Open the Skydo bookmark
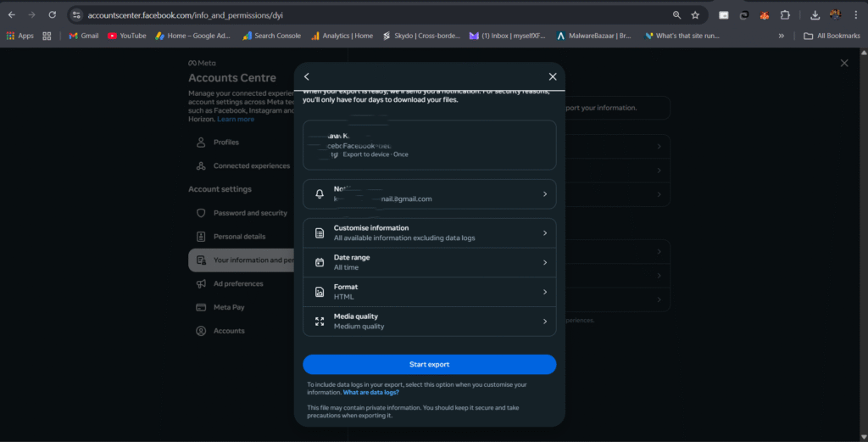 point(421,36)
